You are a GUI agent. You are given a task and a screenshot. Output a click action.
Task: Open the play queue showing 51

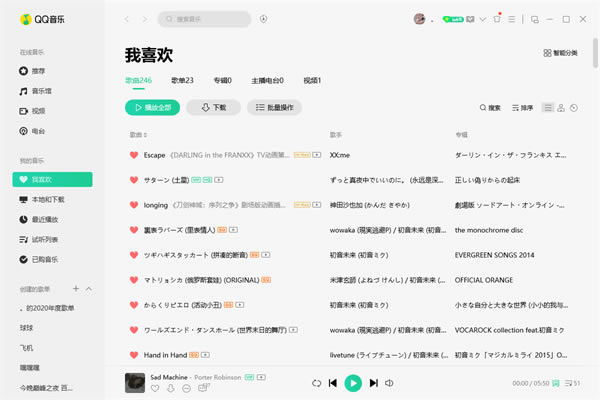(x=572, y=383)
